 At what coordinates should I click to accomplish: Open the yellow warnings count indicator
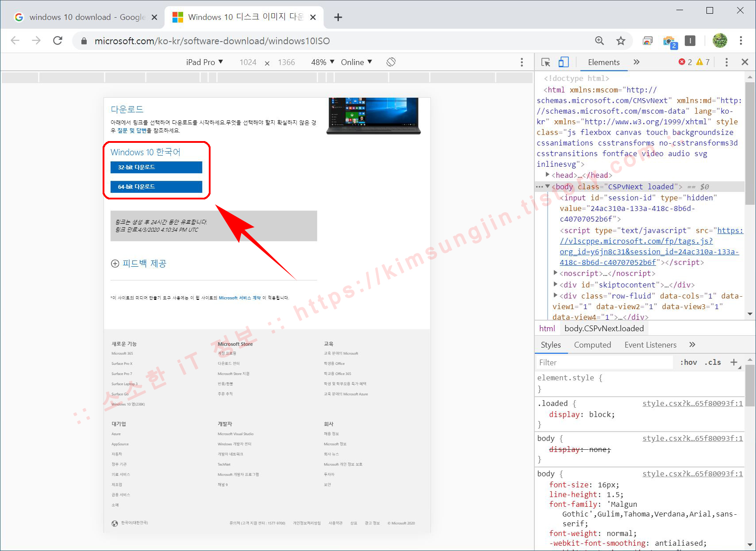pyautogui.click(x=703, y=62)
